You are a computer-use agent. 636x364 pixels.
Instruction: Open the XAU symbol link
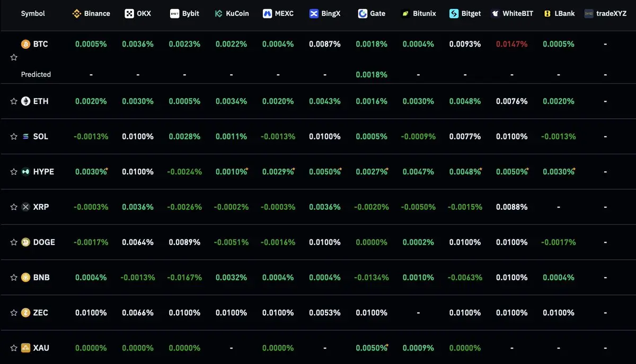pos(41,348)
